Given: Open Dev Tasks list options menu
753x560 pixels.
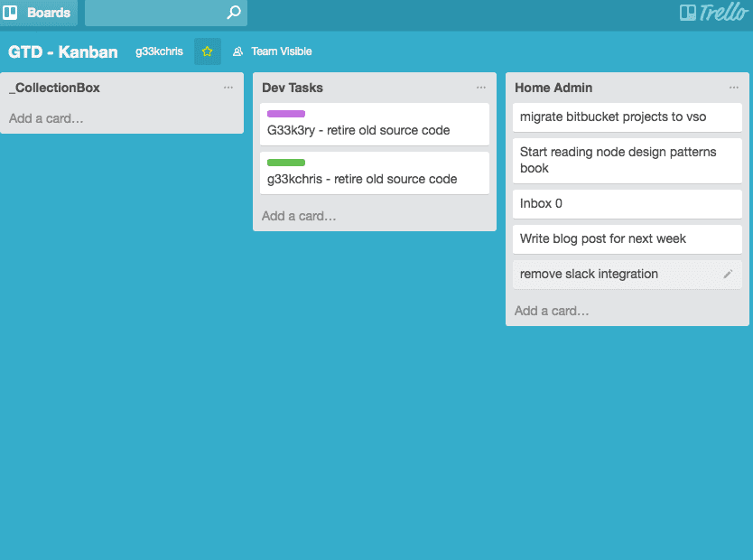Looking at the screenshot, I should tap(481, 88).
